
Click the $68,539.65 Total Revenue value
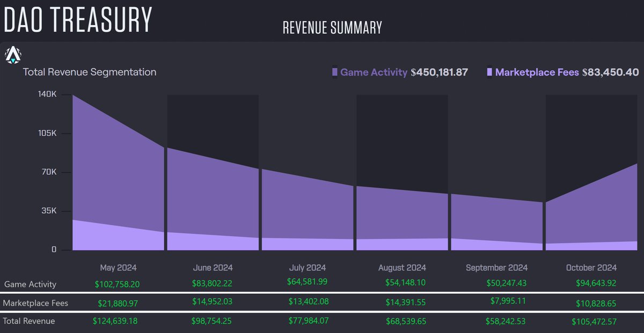point(405,321)
